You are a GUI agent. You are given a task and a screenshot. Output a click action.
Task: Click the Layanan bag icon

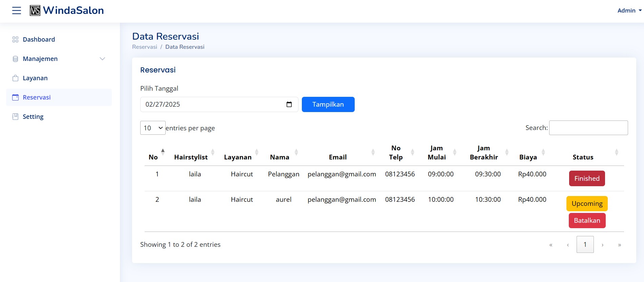coord(15,78)
